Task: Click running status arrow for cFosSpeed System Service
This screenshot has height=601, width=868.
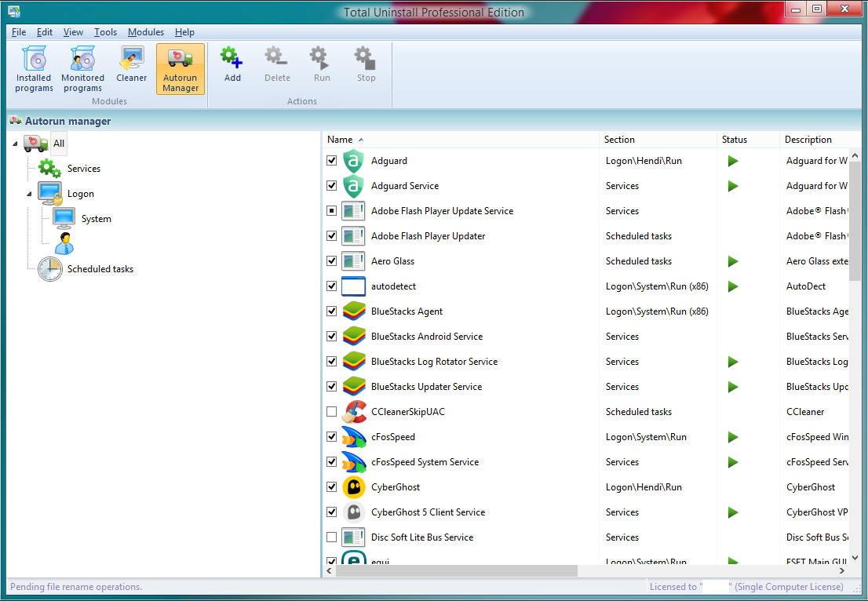Action: 733,462
